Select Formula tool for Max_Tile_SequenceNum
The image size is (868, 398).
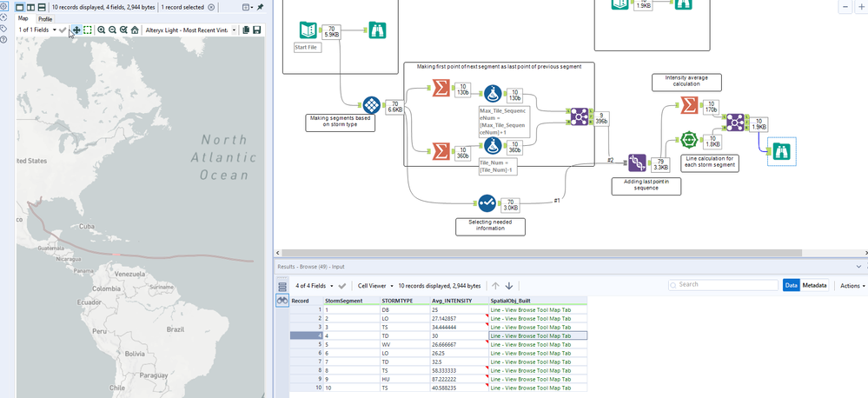point(493,94)
